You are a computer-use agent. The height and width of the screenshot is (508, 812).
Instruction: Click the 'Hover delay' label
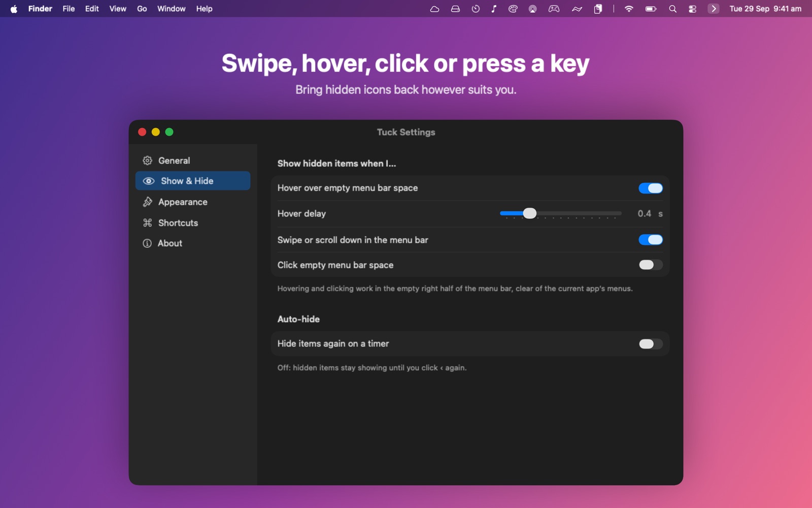coord(301,214)
